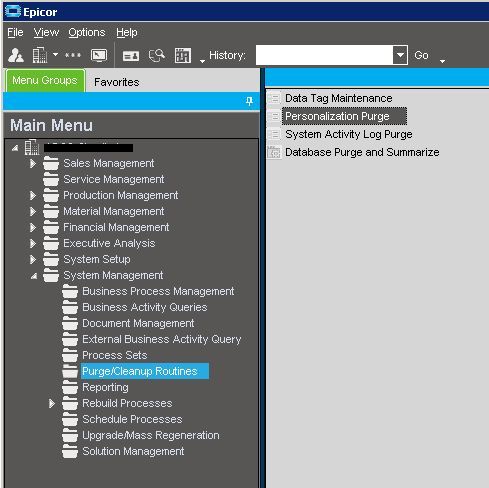Click the Service Management folder icon
Image resolution: width=489 pixels, height=488 pixels.
[51, 179]
